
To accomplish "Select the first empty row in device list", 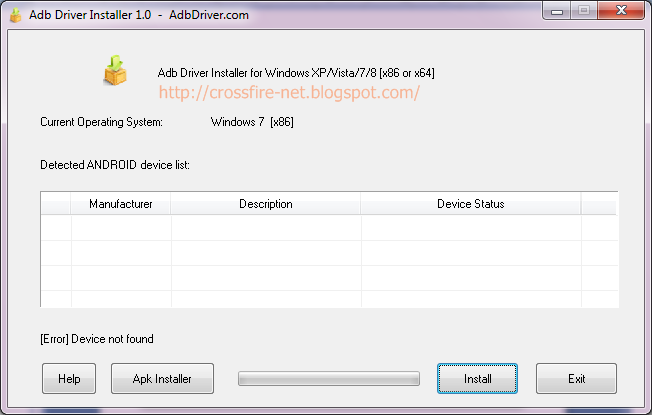I will 300,228.
